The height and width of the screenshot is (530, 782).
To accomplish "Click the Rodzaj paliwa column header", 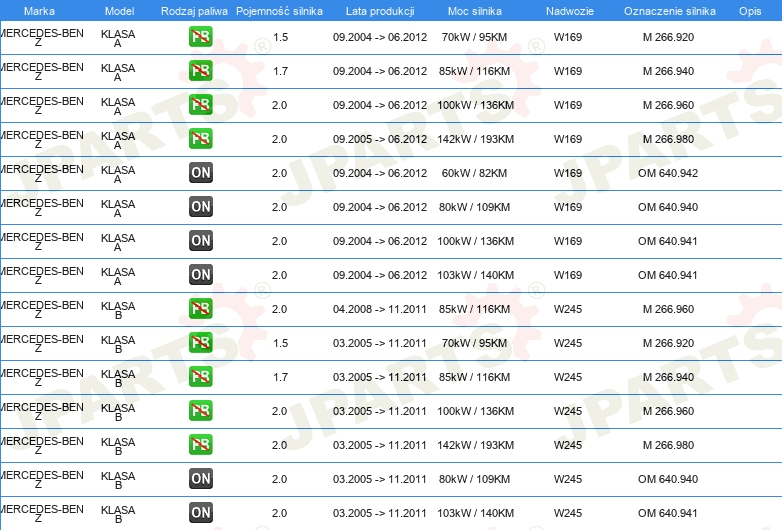I will pyautogui.click(x=194, y=11).
